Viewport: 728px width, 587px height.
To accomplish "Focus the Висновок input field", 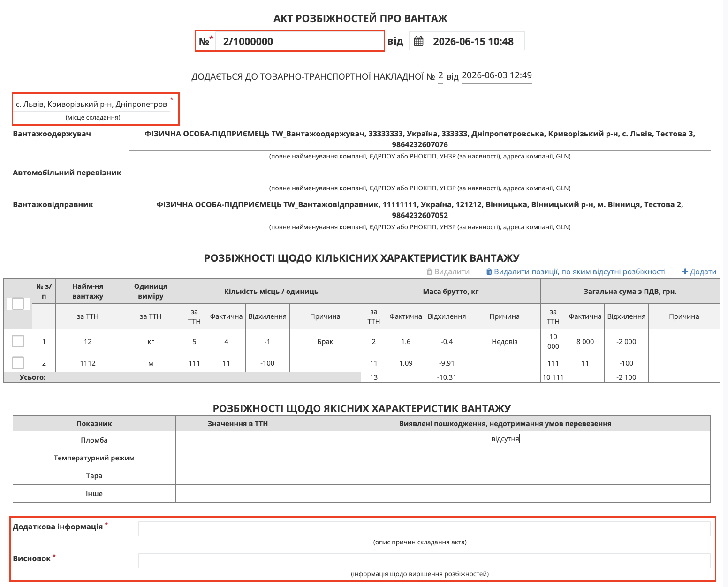I will pos(424,561).
